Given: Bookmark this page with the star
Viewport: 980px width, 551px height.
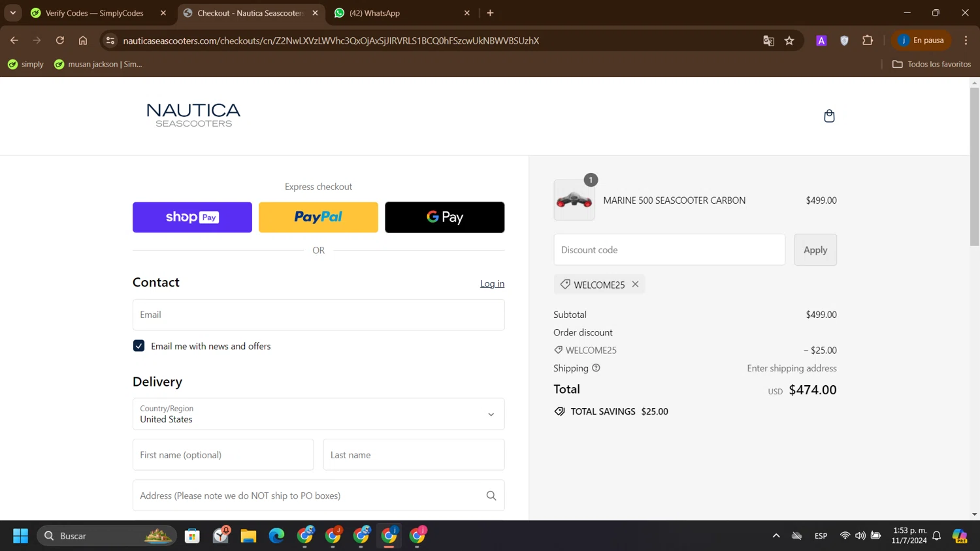Looking at the screenshot, I should point(789,40).
